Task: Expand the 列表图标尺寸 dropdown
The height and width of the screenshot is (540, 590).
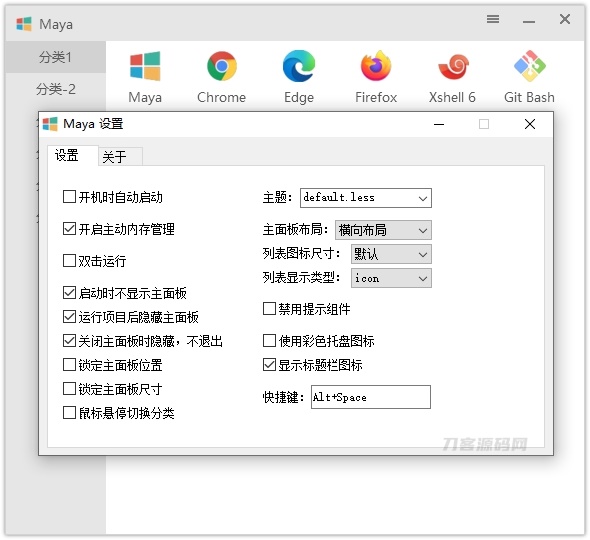Action: (x=391, y=254)
